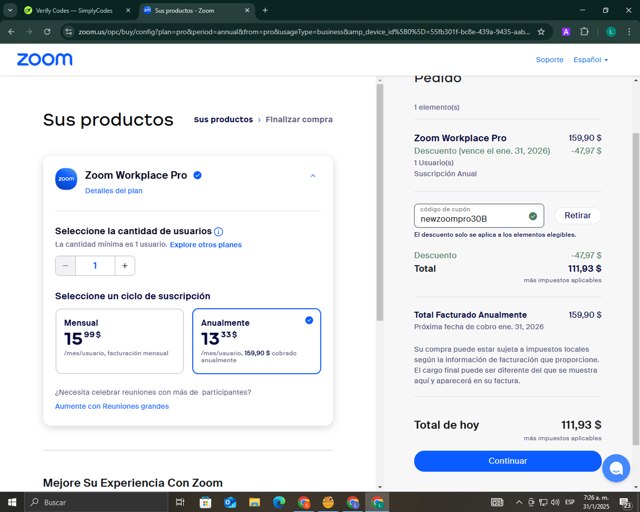640x512 pixels.
Task: Click Finalizar compra breadcrumb step
Action: (x=299, y=120)
